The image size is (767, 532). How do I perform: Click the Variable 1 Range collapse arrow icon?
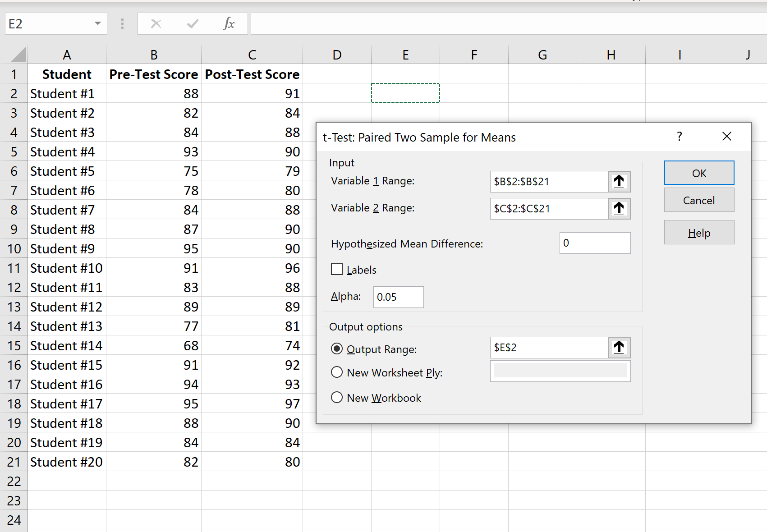coord(619,182)
